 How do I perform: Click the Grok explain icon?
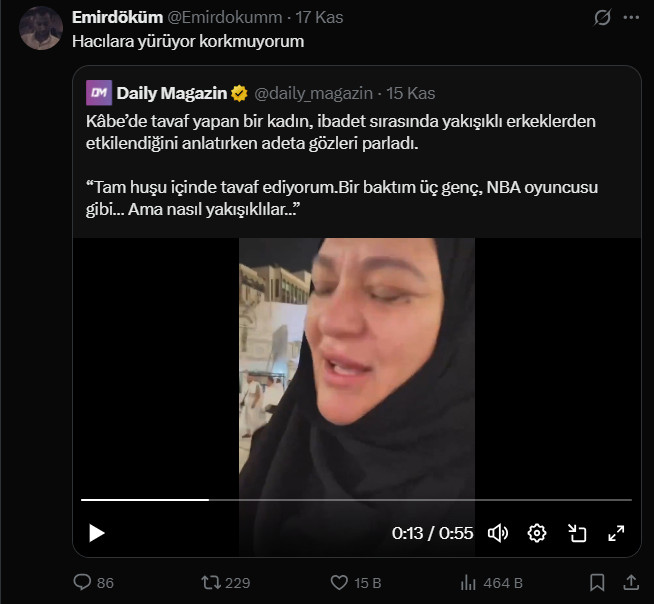(602, 18)
